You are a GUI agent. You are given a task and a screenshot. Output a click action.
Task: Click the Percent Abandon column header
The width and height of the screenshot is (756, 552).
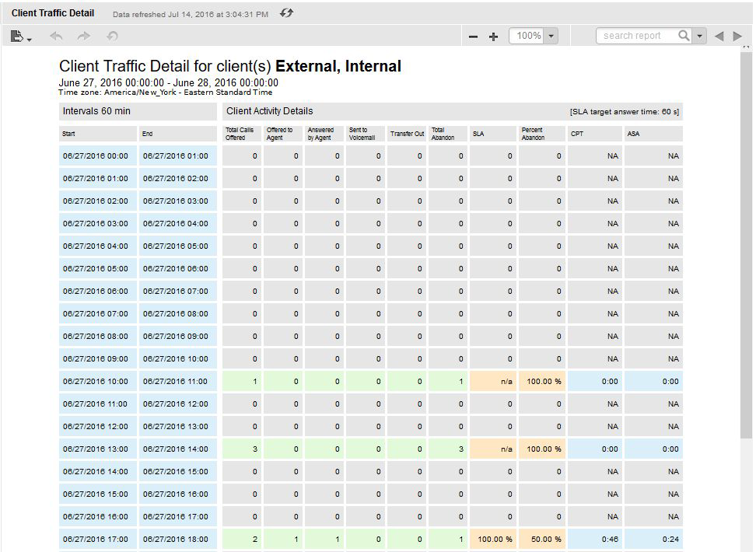541,134
